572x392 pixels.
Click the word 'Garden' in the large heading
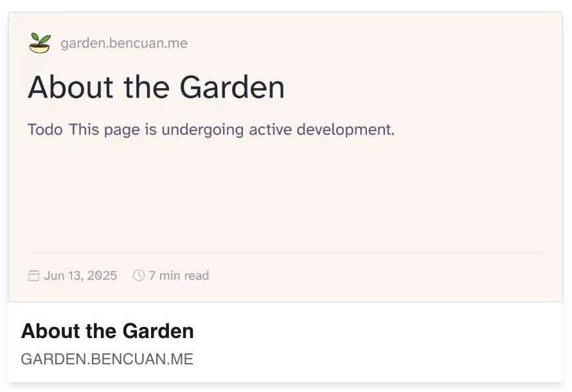coord(232,87)
